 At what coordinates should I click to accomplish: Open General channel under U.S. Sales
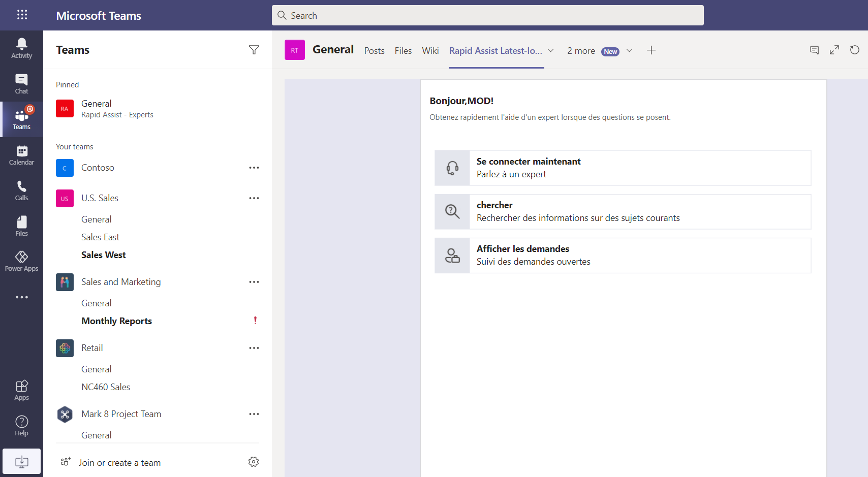[96, 219]
